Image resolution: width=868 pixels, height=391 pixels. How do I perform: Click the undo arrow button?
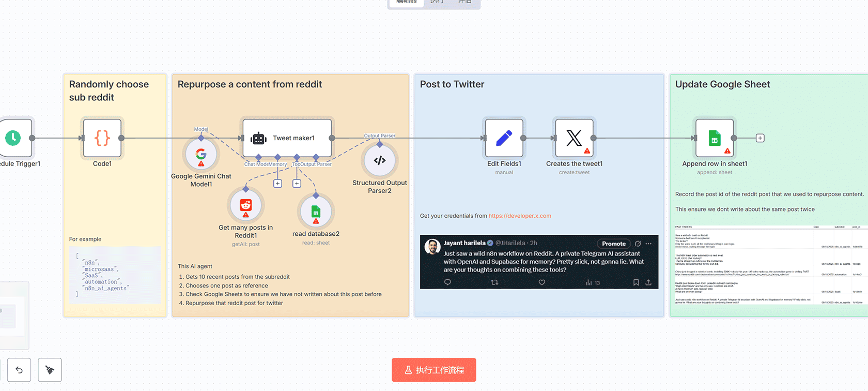pos(19,370)
